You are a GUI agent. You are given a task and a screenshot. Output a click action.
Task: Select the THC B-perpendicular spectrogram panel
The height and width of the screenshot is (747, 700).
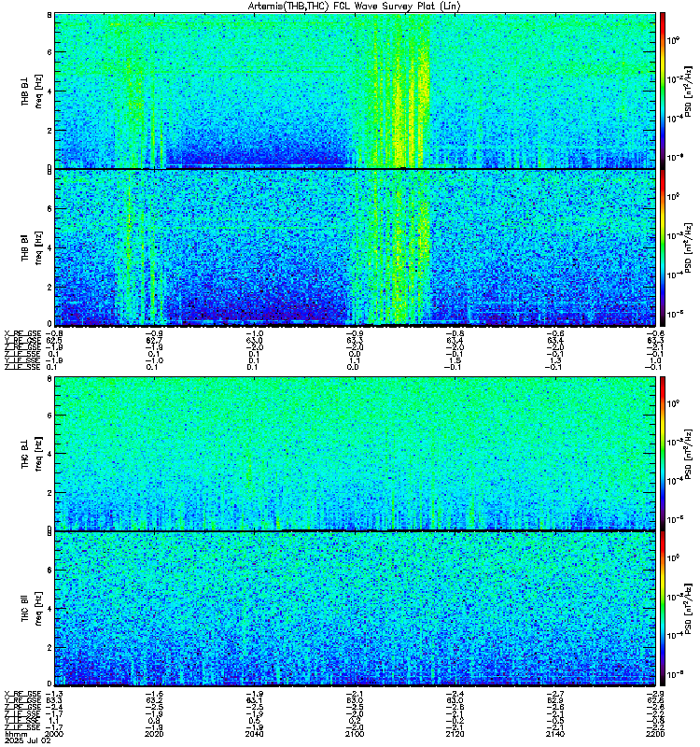(x=355, y=454)
